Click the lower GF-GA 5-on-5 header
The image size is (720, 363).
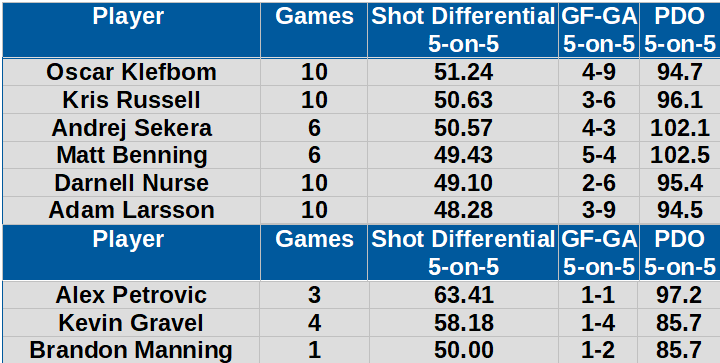coord(599,252)
